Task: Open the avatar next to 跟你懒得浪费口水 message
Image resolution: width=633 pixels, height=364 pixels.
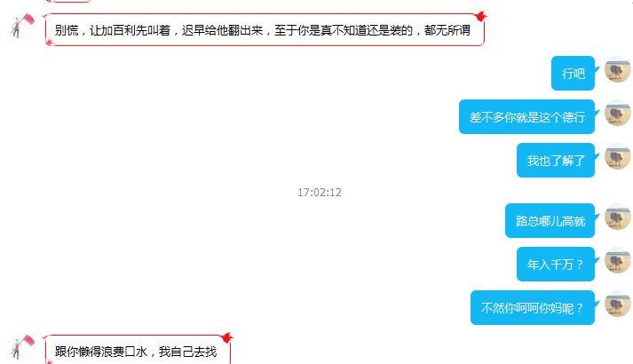Action: coord(22,347)
